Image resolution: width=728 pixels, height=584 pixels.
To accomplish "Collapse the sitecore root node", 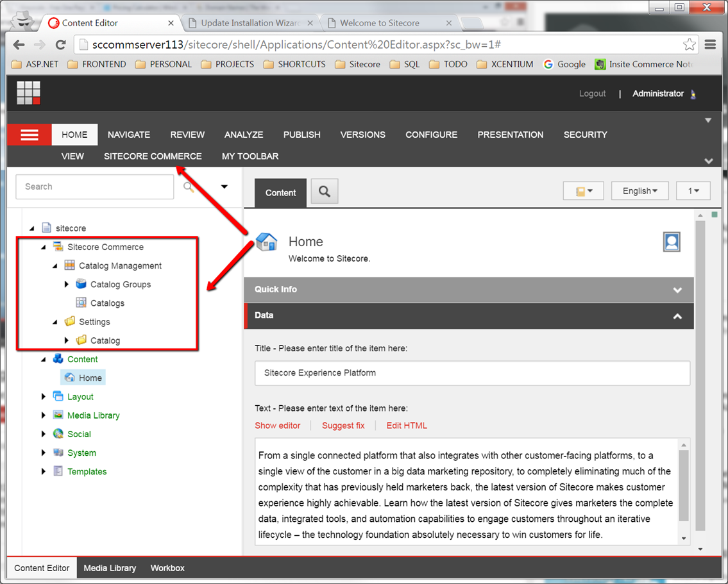I will coord(31,228).
